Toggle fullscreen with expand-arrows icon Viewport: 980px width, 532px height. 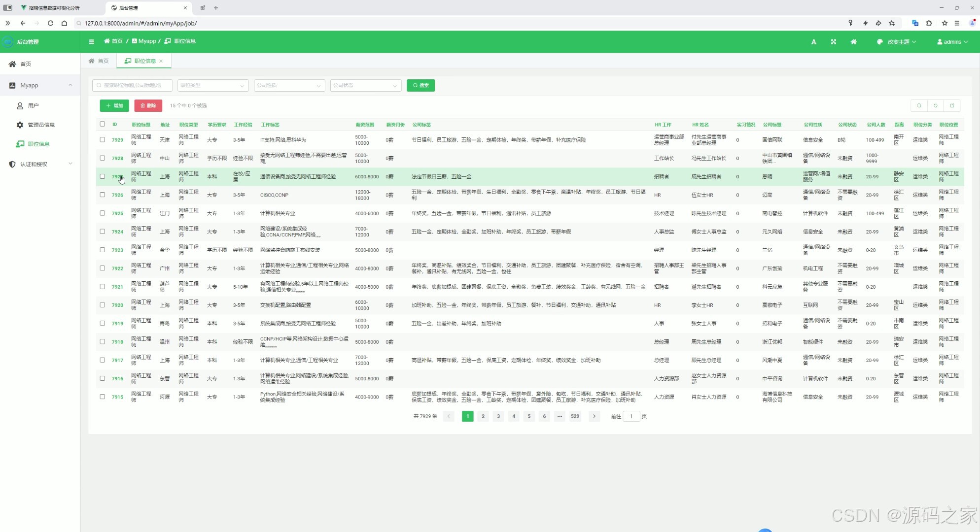click(x=834, y=42)
